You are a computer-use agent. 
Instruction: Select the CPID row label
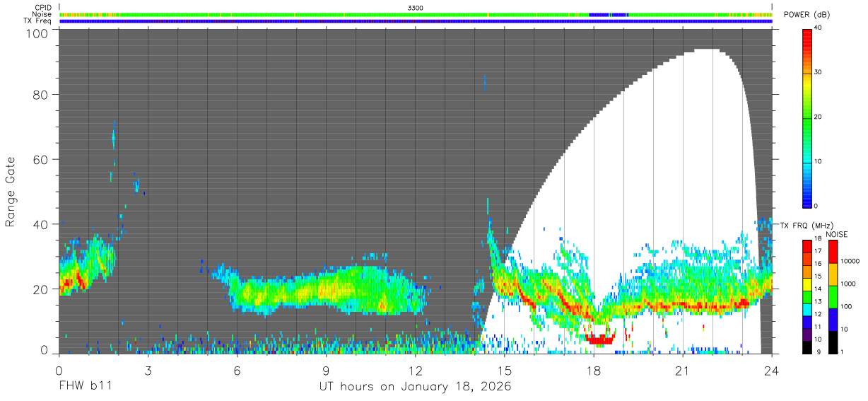[43, 8]
